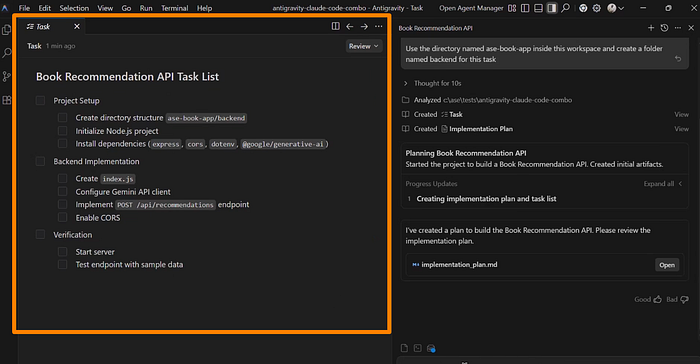Close the agent panel with X
The height and width of the screenshot is (364, 700).
(x=691, y=28)
